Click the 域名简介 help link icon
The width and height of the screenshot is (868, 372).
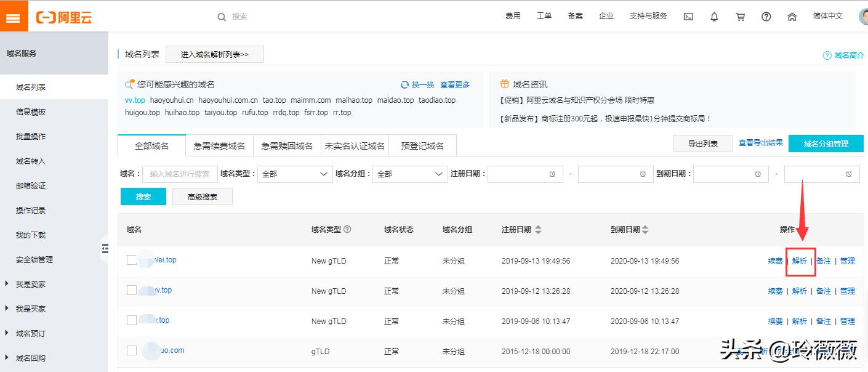tap(827, 55)
